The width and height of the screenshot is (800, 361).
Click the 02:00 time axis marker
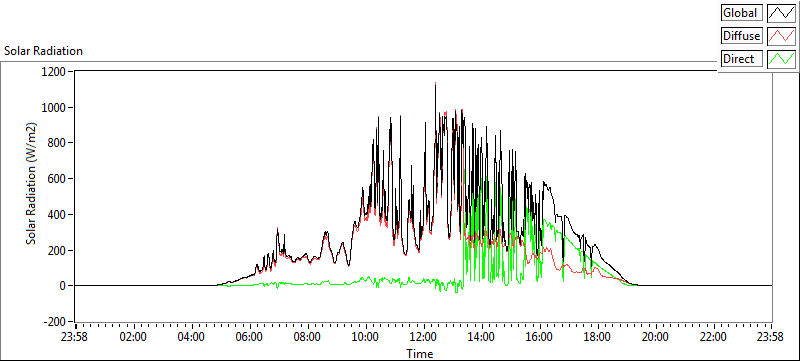pos(134,337)
